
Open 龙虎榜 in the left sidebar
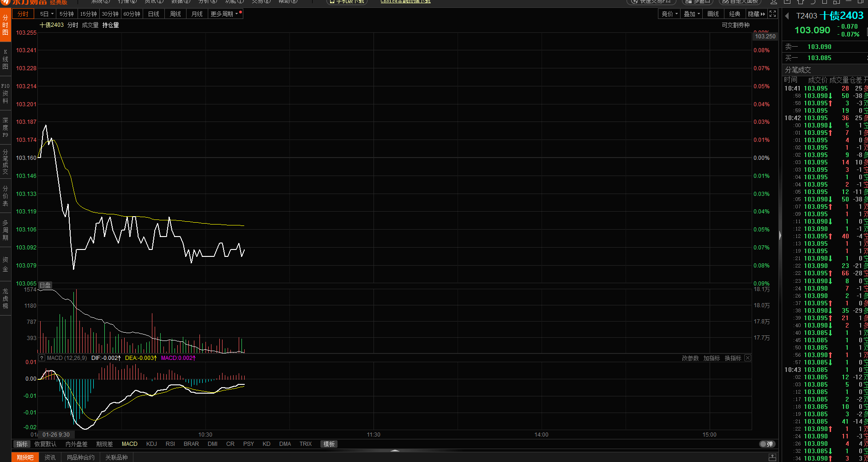pyautogui.click(x=6, y=298)
